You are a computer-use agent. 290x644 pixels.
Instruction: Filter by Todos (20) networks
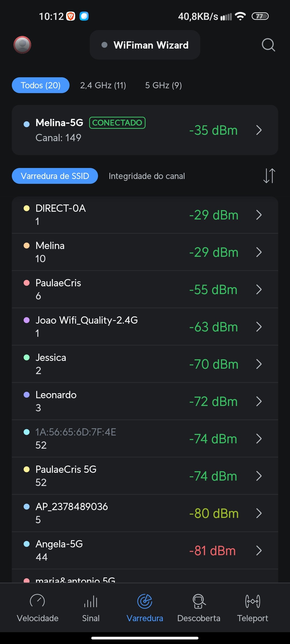[x=41, y=85]
